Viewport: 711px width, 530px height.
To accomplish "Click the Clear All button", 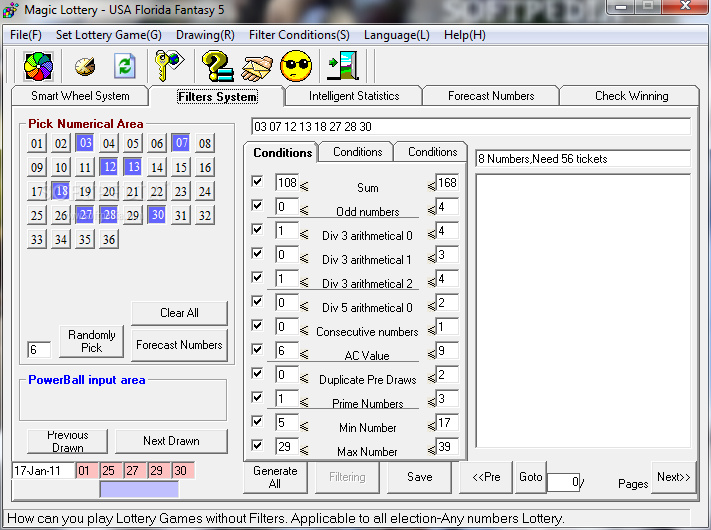I will (x=179, y=313).
